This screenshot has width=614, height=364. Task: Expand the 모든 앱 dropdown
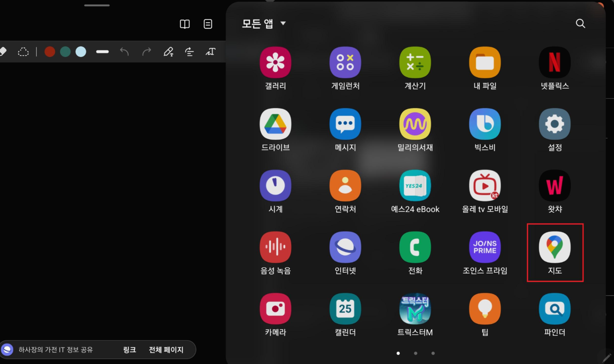(264, 23)
